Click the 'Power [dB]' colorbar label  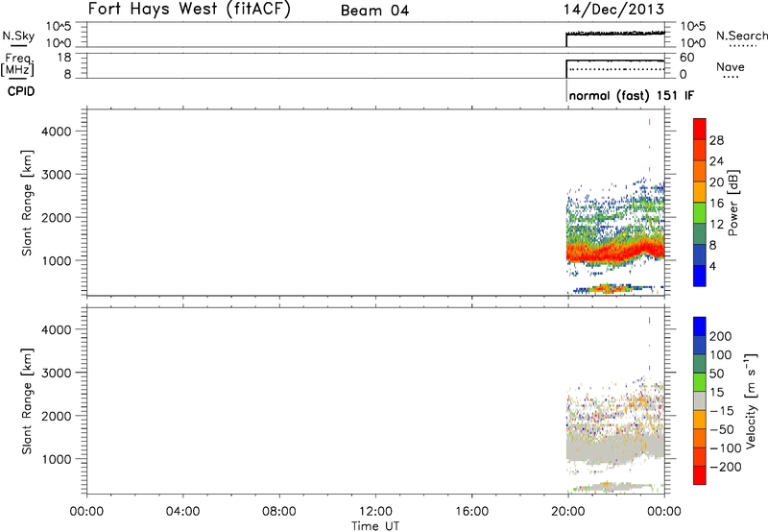click(732, 203)
